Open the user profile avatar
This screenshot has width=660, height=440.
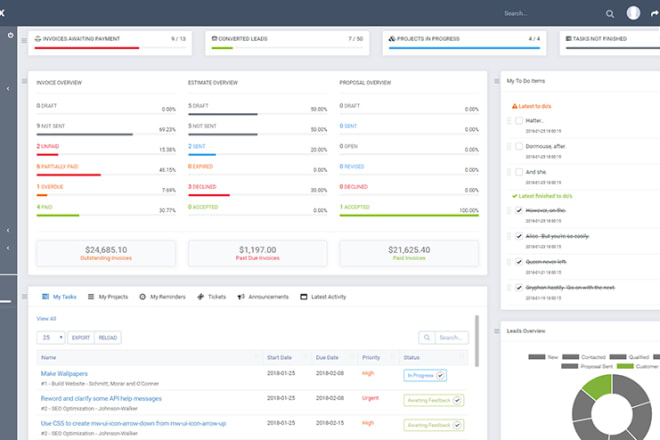pos(633,13)
